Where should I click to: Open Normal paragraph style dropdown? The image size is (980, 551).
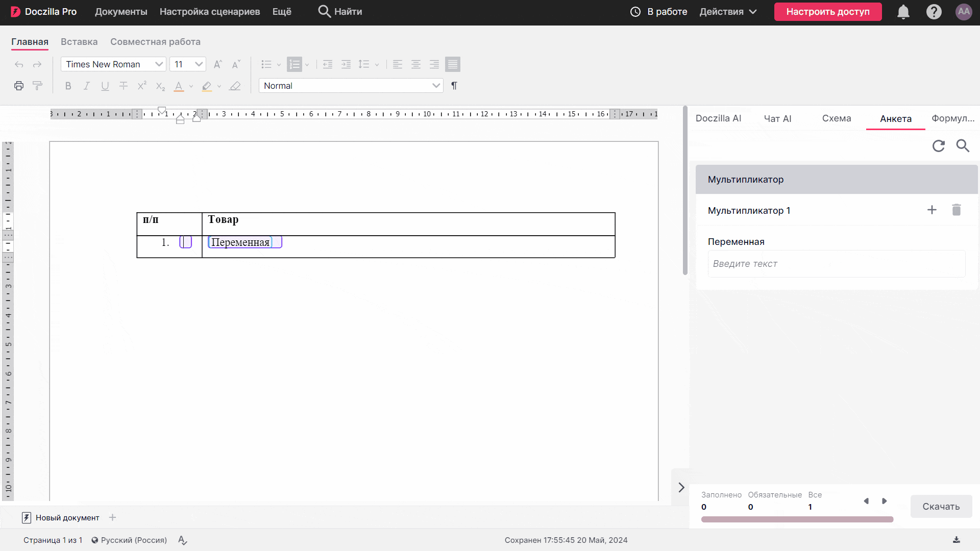coord(351,86)
